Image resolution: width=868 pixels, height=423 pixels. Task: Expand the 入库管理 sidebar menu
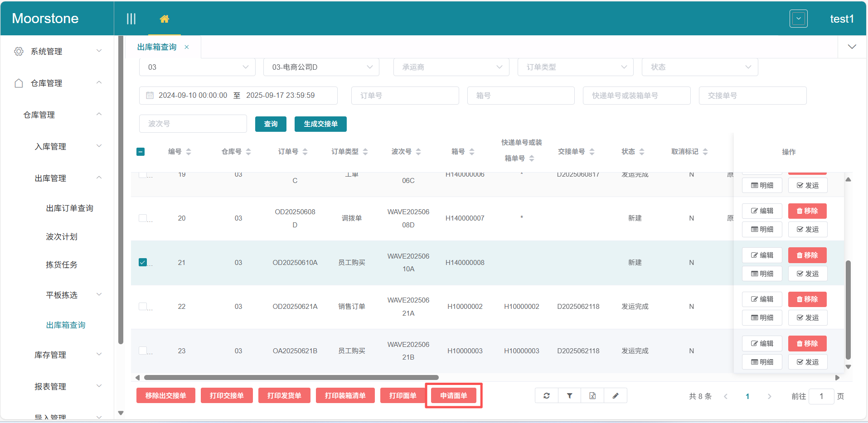coord(68,146)
